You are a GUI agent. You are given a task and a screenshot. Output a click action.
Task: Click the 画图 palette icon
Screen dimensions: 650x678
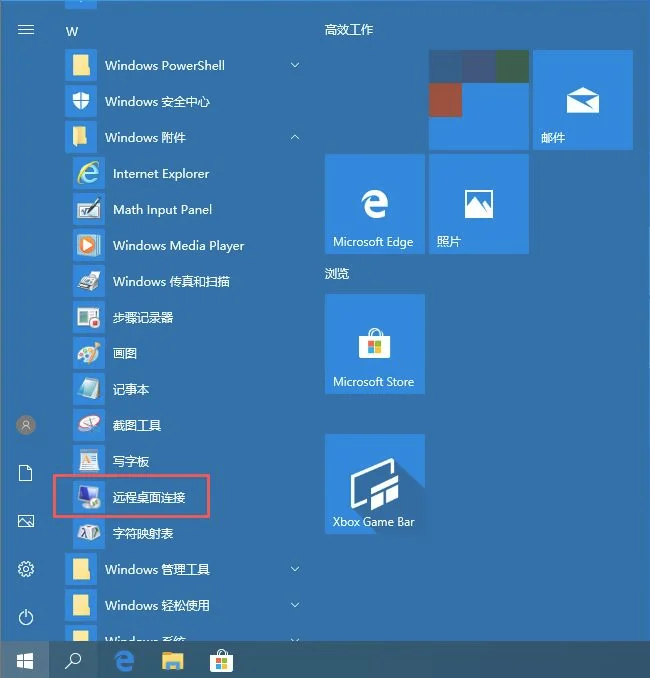coord(89,353)
